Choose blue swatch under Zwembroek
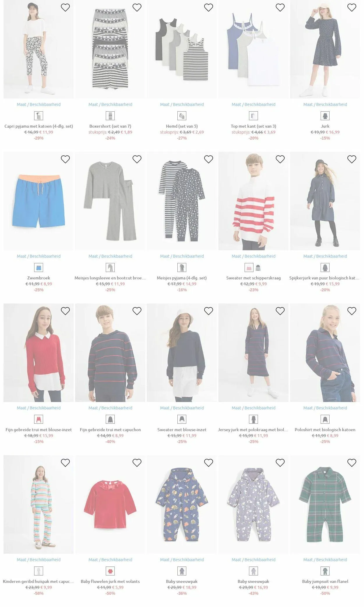The width and height of the screenshot is (364, 607). coord(39,268)
